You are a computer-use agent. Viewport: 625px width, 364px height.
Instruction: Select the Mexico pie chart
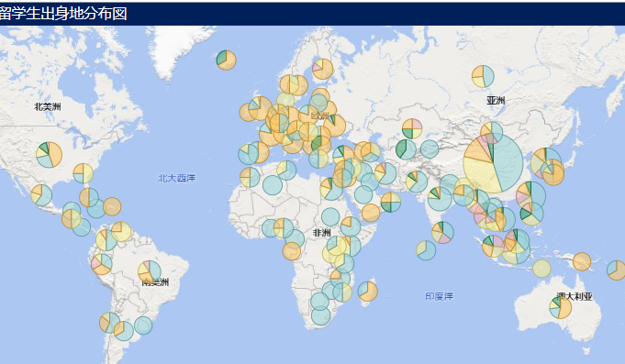[41, 195]
